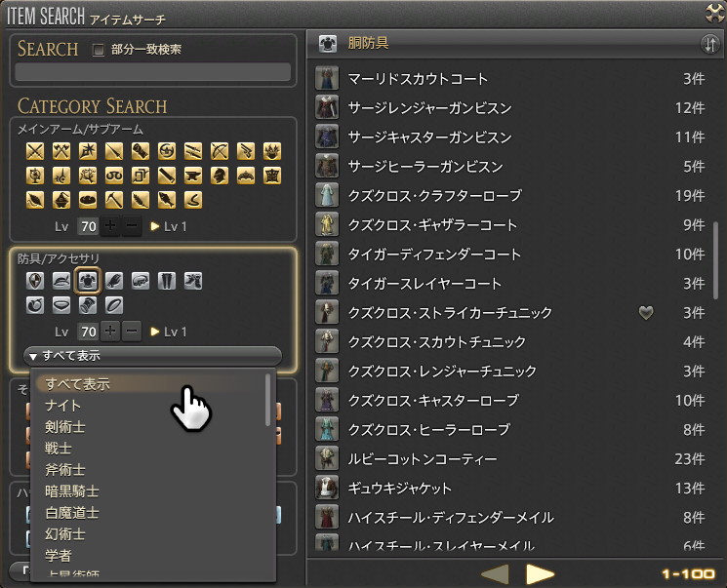
Task: Select the knight helmet tool category icon
Action: pos(220,176)
